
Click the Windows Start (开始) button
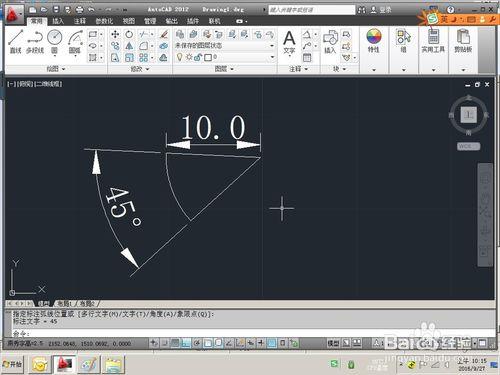(x=12, y=364)
